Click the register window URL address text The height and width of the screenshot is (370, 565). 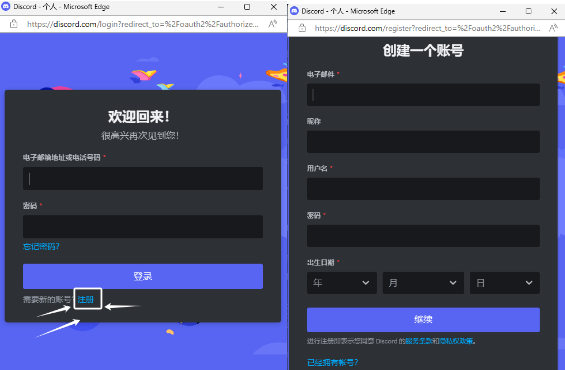point(427,28)
